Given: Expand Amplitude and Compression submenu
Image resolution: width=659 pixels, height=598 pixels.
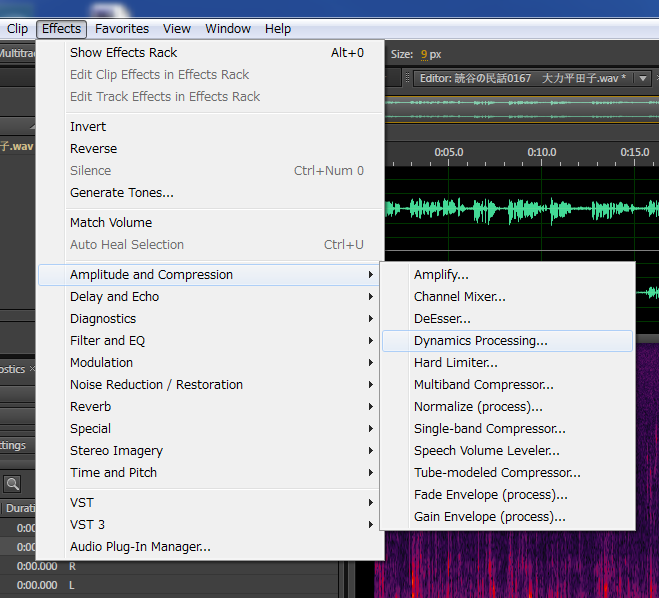Looking at the screenshot, I should [209, 275].
